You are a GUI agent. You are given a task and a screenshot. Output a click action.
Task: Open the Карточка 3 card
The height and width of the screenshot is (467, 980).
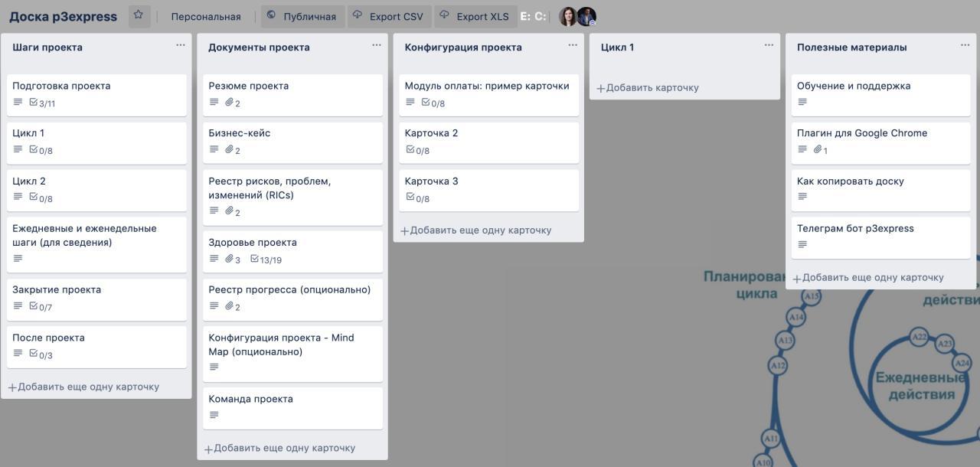(488, 190)
